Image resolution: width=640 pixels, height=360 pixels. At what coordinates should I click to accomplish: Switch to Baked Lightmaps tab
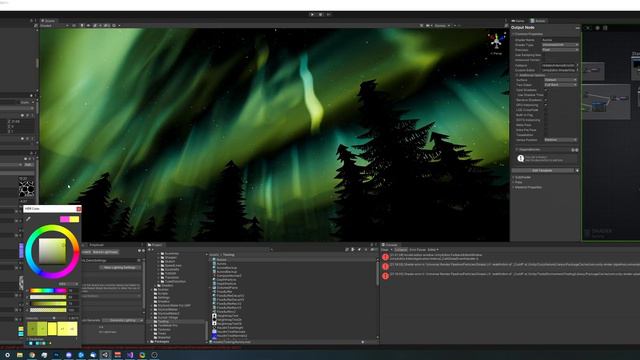pos(105,252)
